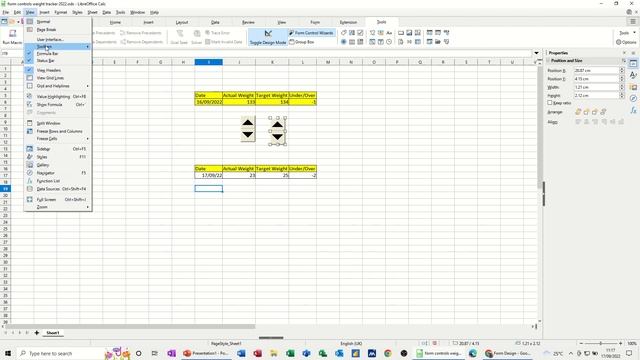
Task: Click the up arrow of left spin button
Action: (248, 122)
